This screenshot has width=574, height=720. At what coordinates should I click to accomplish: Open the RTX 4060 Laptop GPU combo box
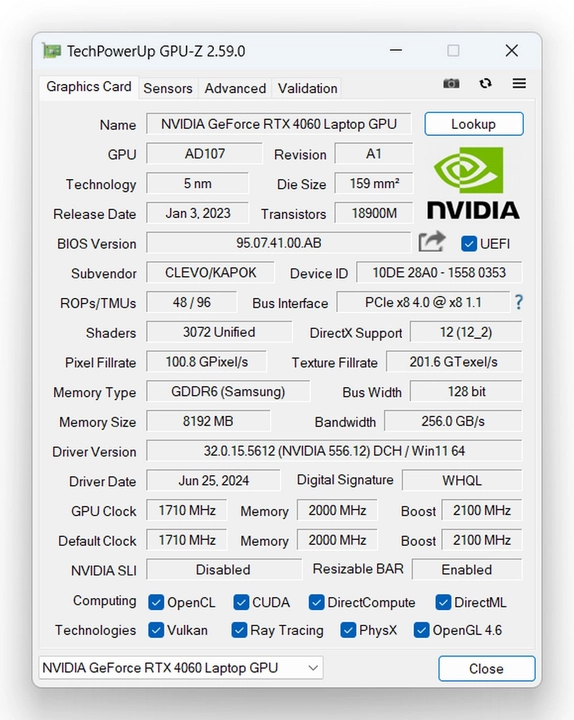181,668
